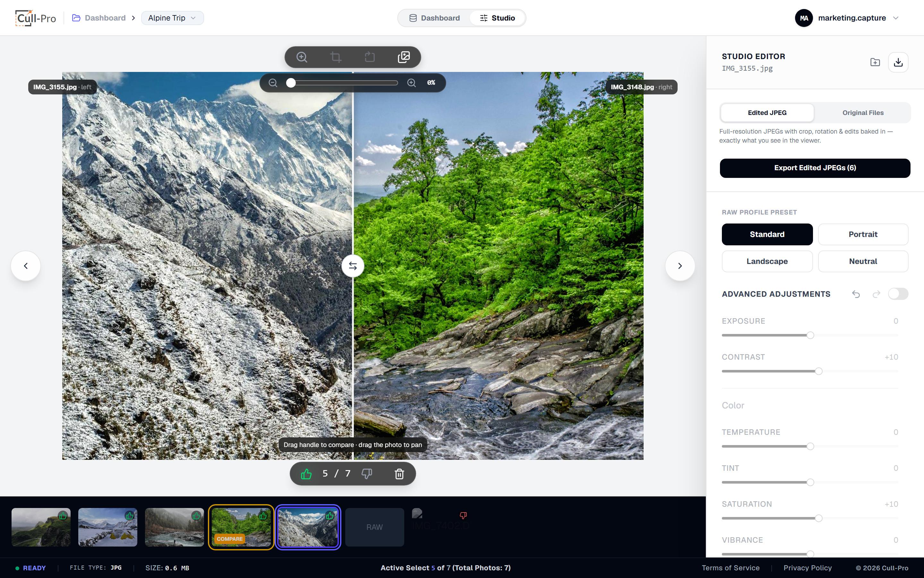Reject the photo with thumbs down

click(366, 474)
